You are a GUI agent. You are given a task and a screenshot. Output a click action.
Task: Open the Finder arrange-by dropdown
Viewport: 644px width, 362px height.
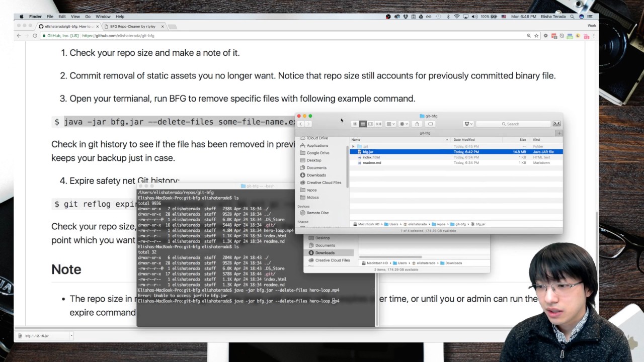[x=390, y=124]
